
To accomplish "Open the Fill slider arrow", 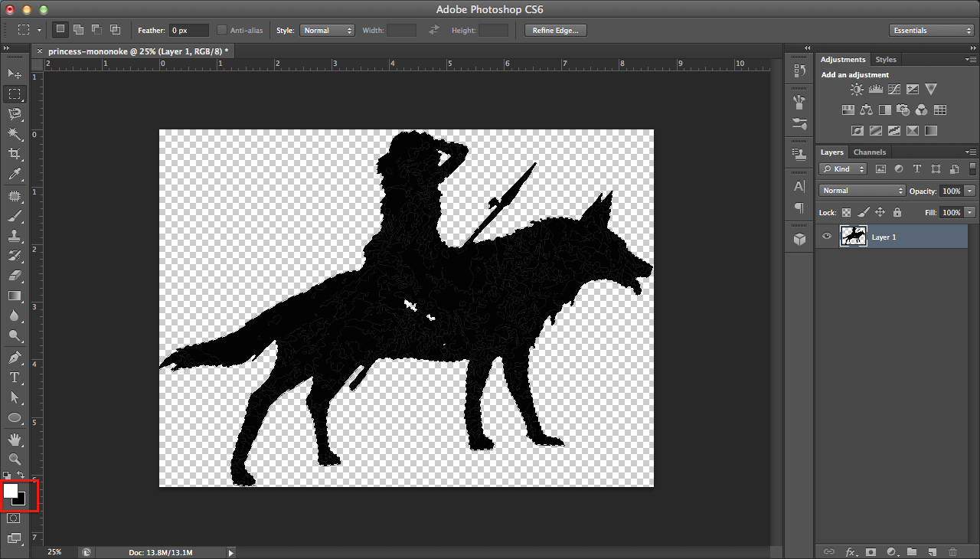I will [970, 212].
